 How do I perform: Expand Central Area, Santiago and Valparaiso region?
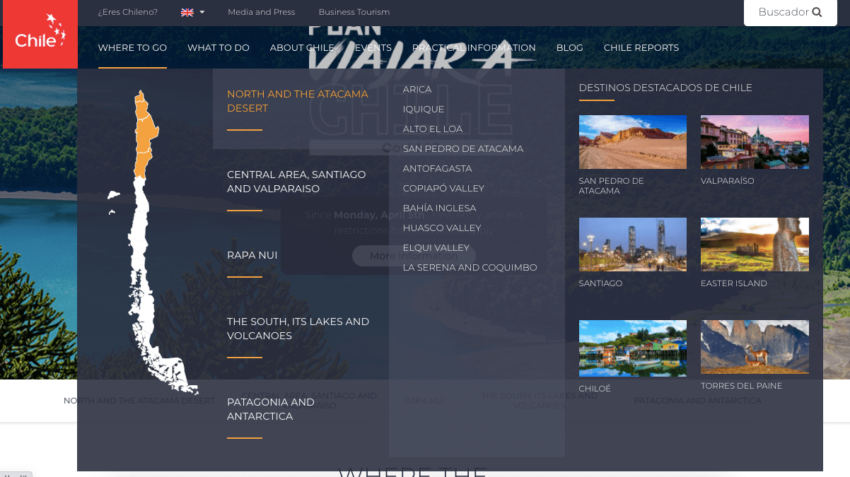[296, 181]
